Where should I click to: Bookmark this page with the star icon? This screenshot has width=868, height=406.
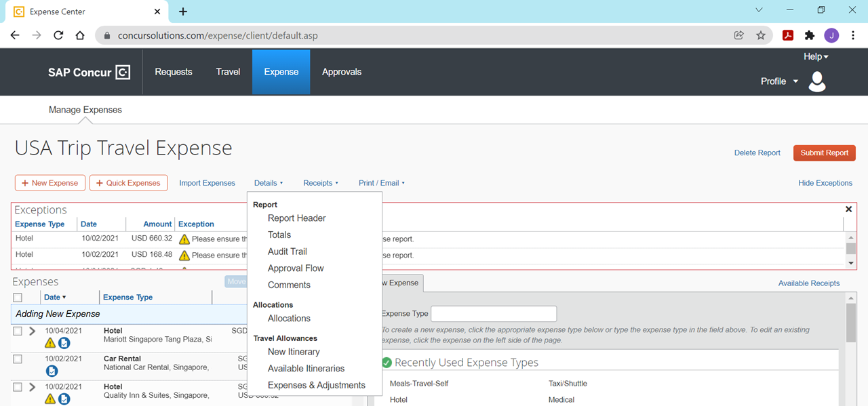click(761, 35)
